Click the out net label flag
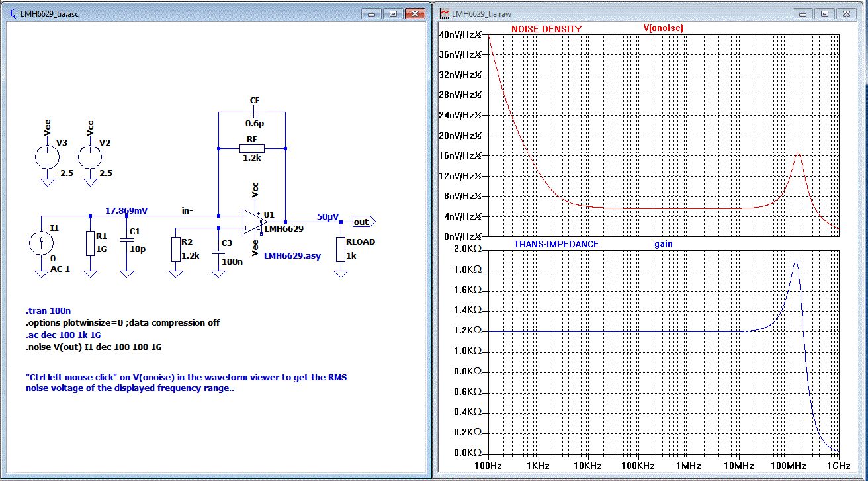The image size is (868, 481). (363, 222)
